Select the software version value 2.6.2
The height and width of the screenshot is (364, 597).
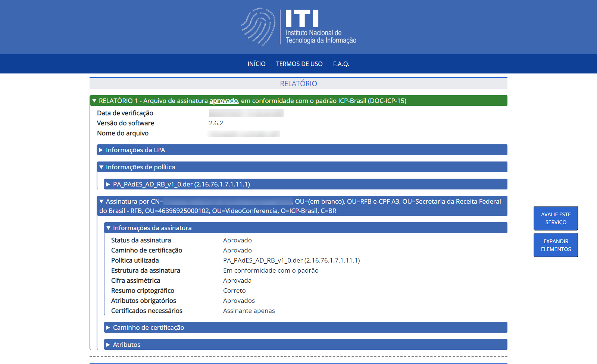coord(216,123)
